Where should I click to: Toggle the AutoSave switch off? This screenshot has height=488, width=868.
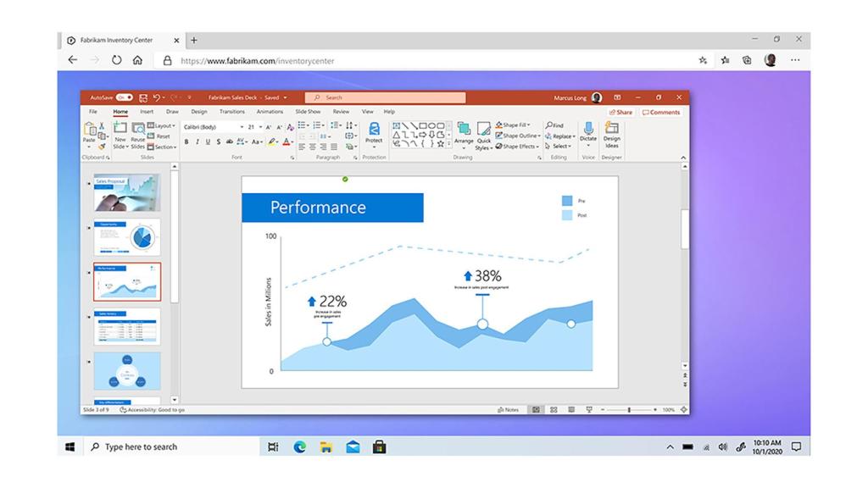124,97
